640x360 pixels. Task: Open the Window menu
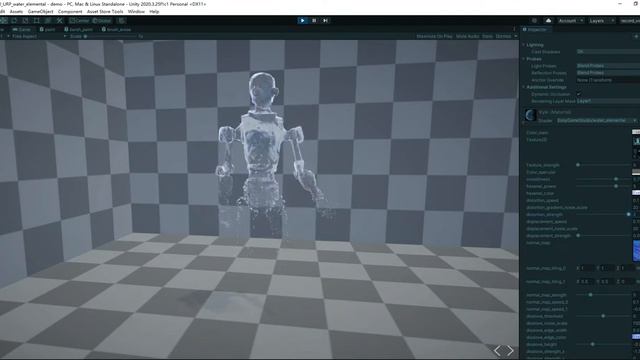[136, 11]
